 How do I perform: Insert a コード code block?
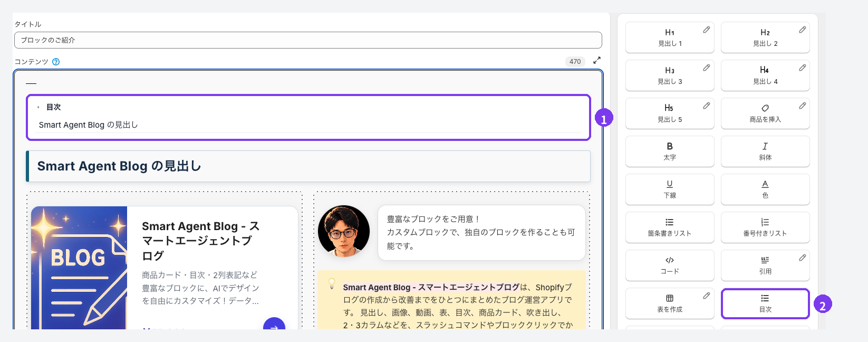670,265
